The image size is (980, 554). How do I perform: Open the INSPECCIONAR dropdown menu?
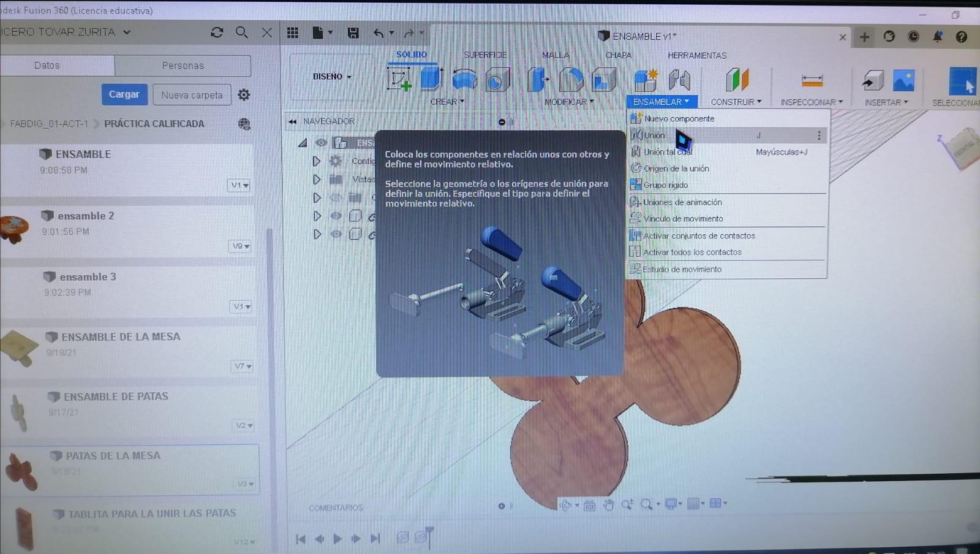tap(812, 102)
